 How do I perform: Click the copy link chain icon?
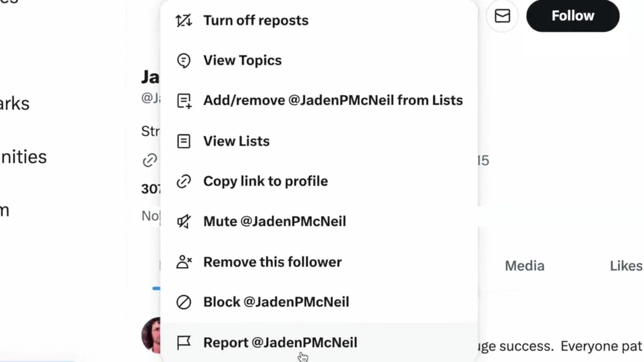click(184, 181)
